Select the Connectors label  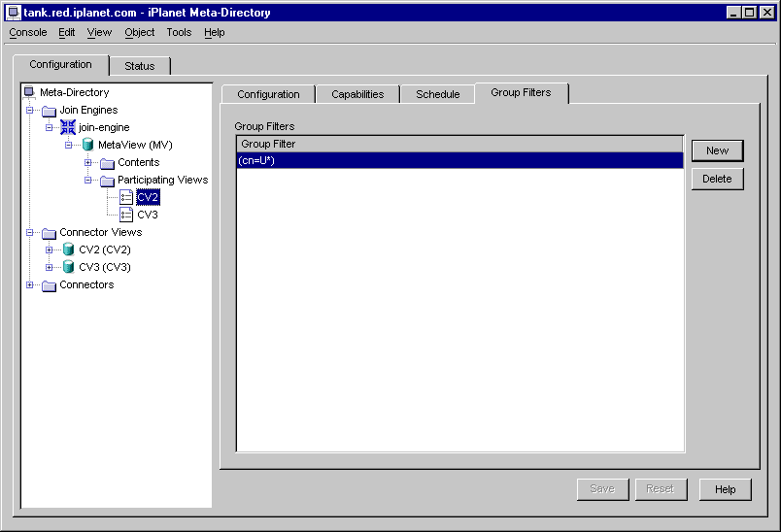[x=86, y=284]
